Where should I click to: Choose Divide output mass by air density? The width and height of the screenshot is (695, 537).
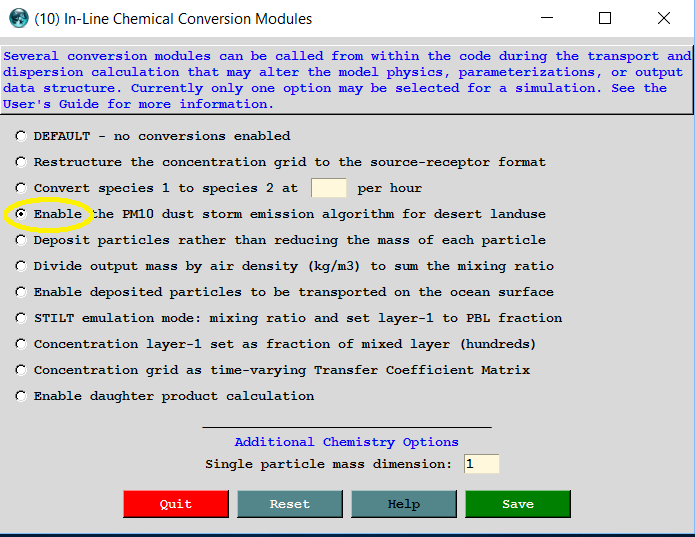[21, 266]
